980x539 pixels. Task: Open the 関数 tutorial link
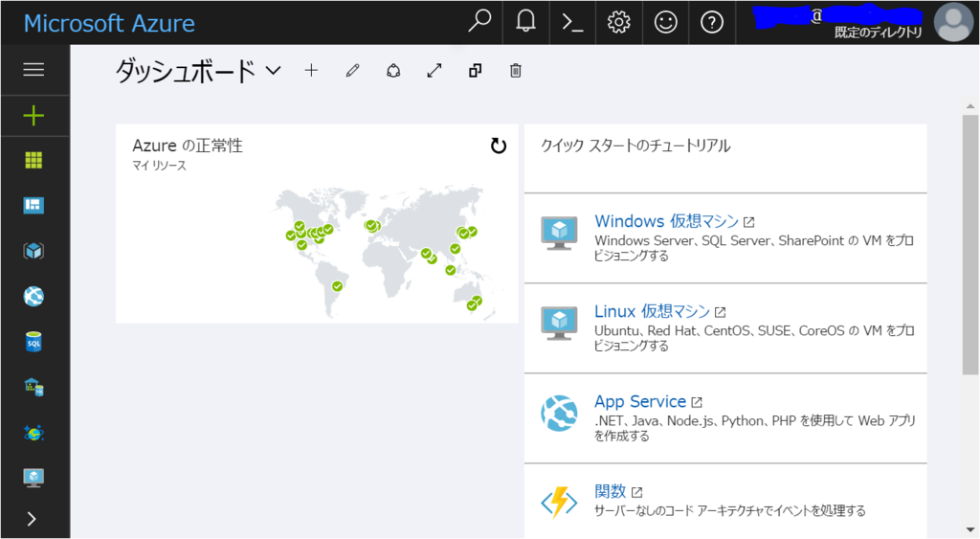pyautogui.click(x=610, y=491)
